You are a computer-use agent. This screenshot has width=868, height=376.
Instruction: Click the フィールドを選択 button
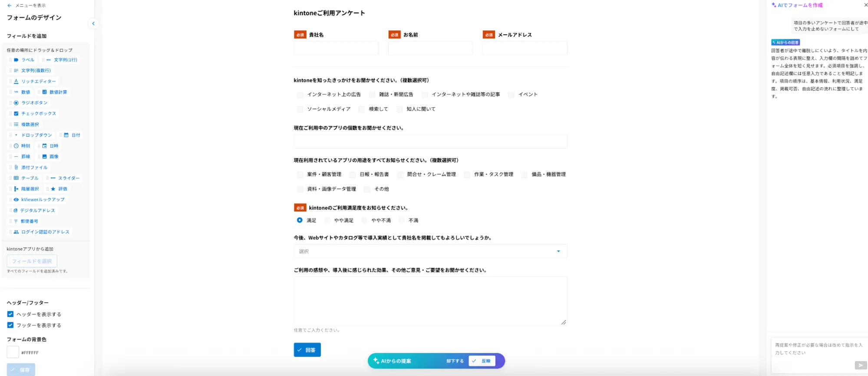coord(32,261)
